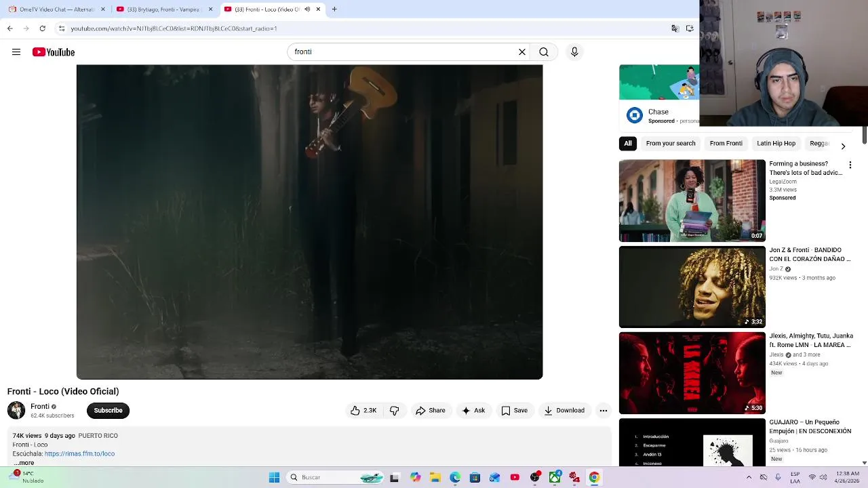
Task: Open Guajaro Un Pequeño Empujón thumbnail
Action: 692,442
